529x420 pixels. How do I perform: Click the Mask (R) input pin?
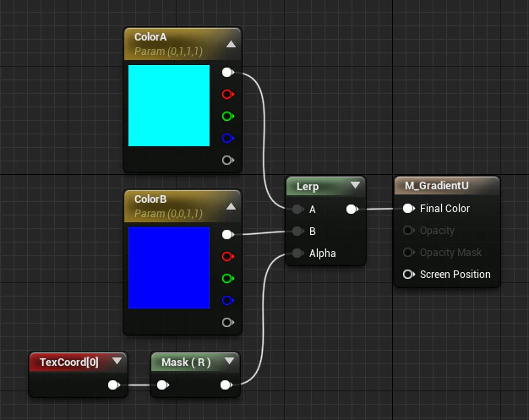click(163, 385)
